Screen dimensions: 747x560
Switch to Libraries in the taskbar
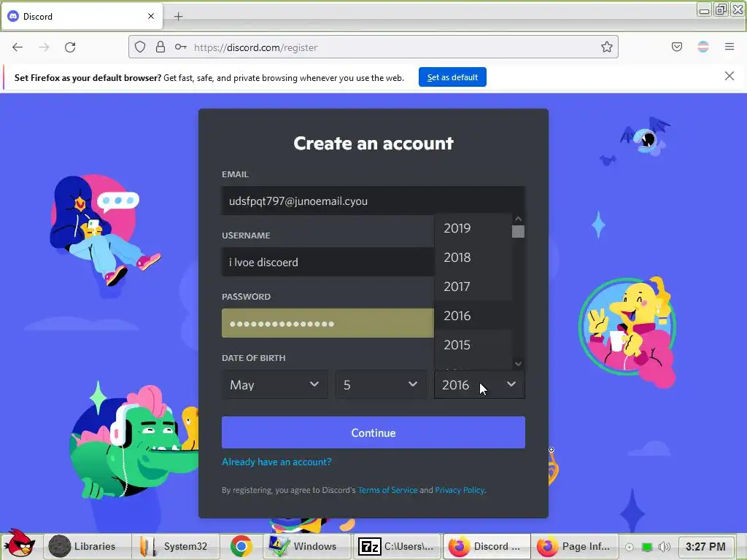click(x=88, y=546)
